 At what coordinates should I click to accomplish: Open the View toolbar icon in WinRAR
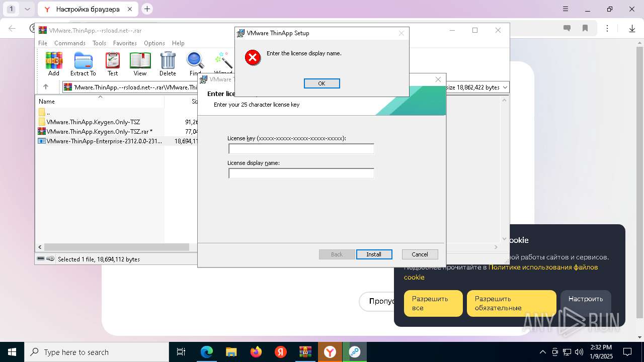coord(140,64)
